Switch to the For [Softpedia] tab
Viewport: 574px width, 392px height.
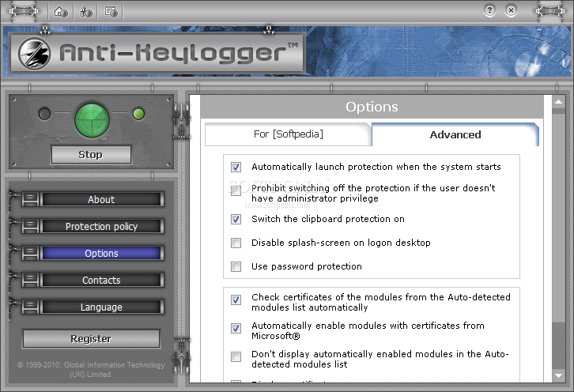[x=288, y=134]
